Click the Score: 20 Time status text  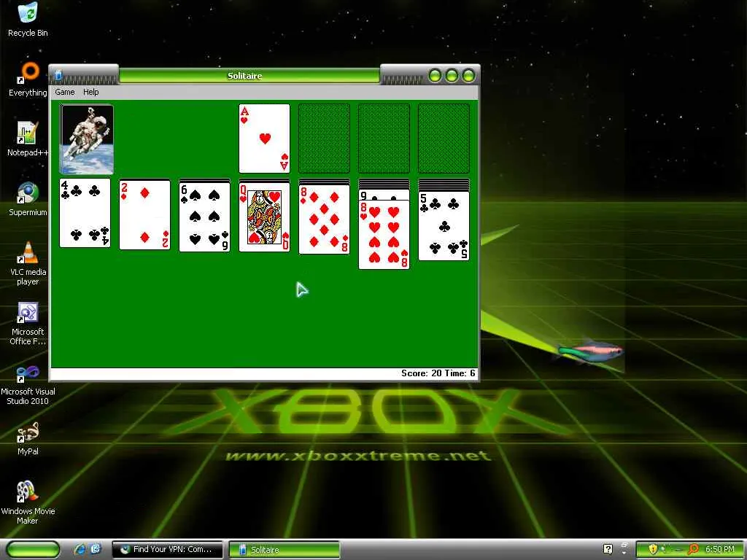click(x=438, y=373)
